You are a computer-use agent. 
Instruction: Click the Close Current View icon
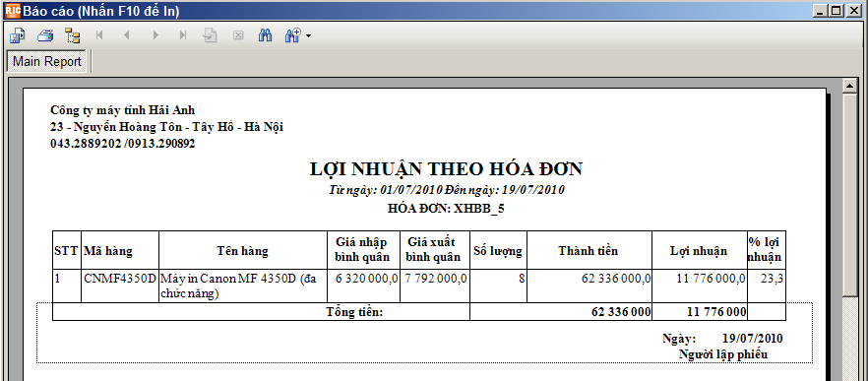tap(238, 35)
